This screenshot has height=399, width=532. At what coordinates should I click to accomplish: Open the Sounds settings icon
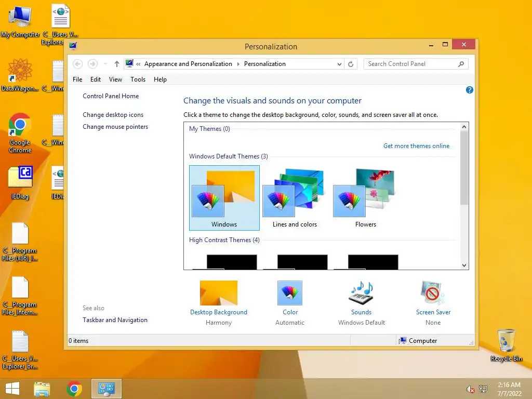362,293
